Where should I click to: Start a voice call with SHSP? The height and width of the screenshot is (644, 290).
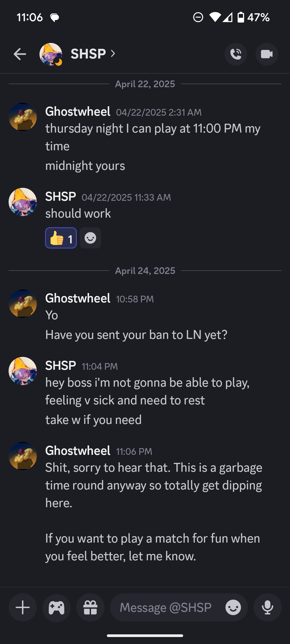tap(236, 54)
